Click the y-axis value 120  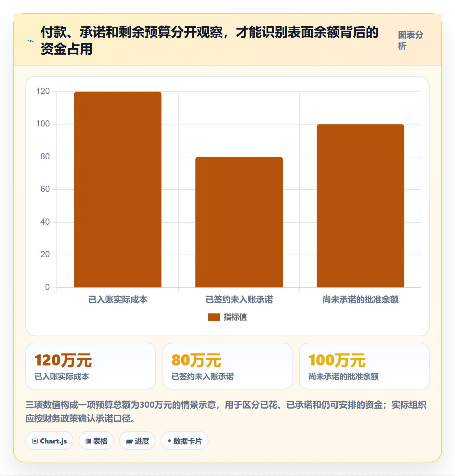[43, 91]
